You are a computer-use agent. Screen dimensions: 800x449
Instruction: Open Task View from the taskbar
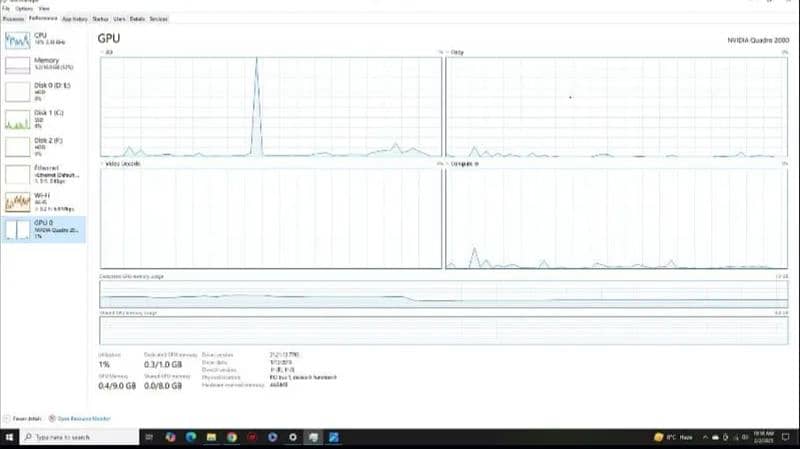[x=149, y=437]
